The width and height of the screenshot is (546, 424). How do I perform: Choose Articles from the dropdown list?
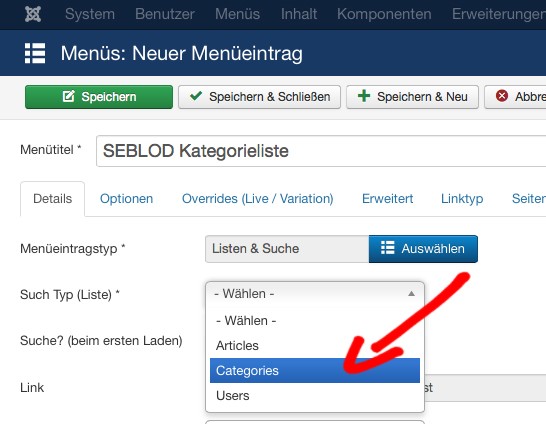click(315, 346)
